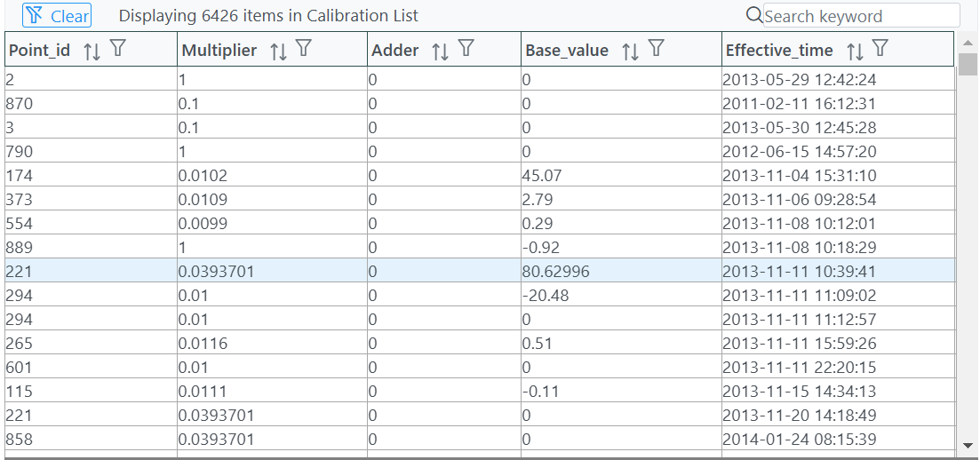980x460 pixels.
Task: Sort by Adder column arrows
Action: (x=441, y=52)
